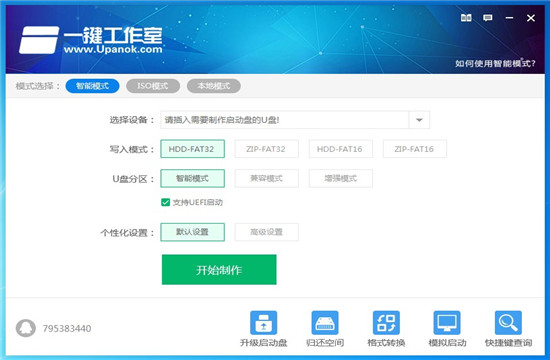Click the 一键工作室 logo
The width and height of the screenshot is (550, 360).
[91, 40]
